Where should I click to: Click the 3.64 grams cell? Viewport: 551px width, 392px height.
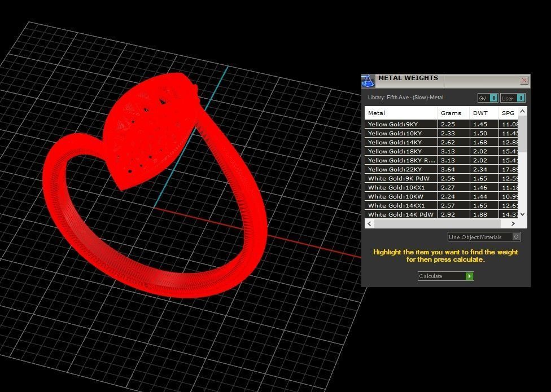click(453, 169)
